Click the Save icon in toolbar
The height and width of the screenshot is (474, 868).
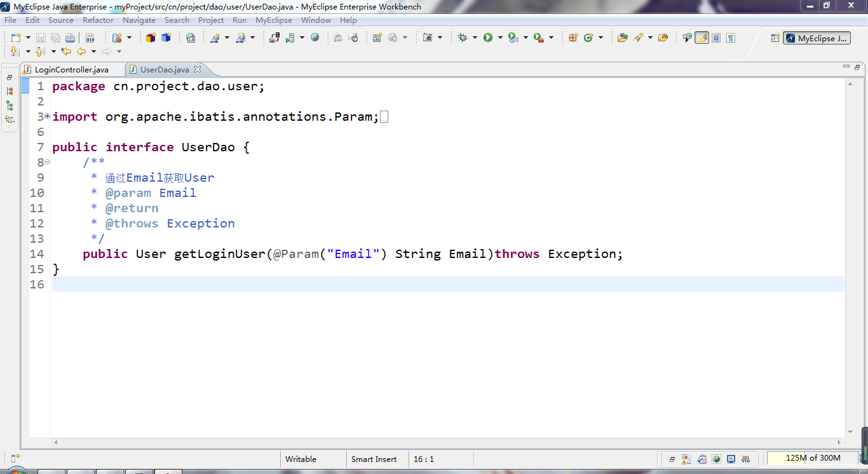click(x=41, y=38)
